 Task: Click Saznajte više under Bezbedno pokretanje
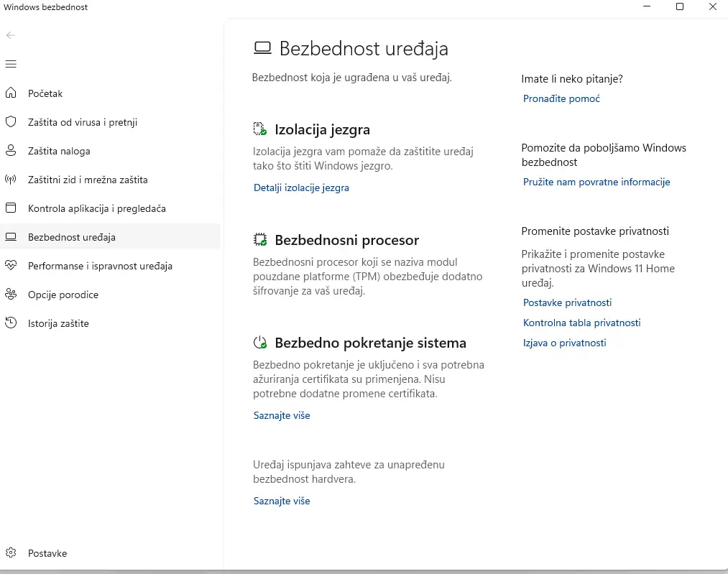pyautogui.click(x=282, y=415)
